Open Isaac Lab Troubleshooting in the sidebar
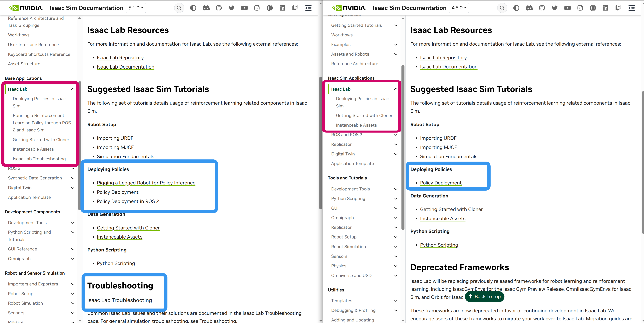The image size is (644, 323). tap(39, 159)
